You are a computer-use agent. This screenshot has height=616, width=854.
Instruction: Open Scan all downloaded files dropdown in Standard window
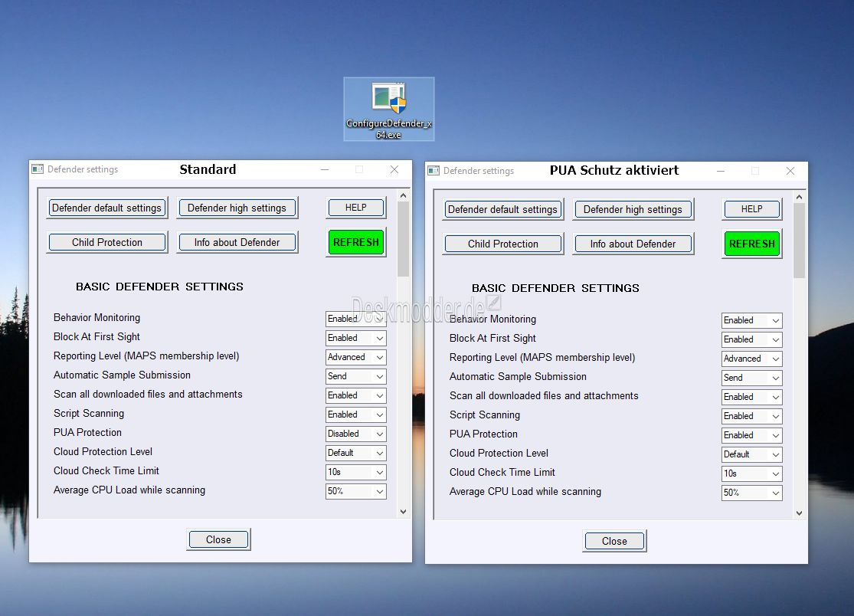coord(355,395)
